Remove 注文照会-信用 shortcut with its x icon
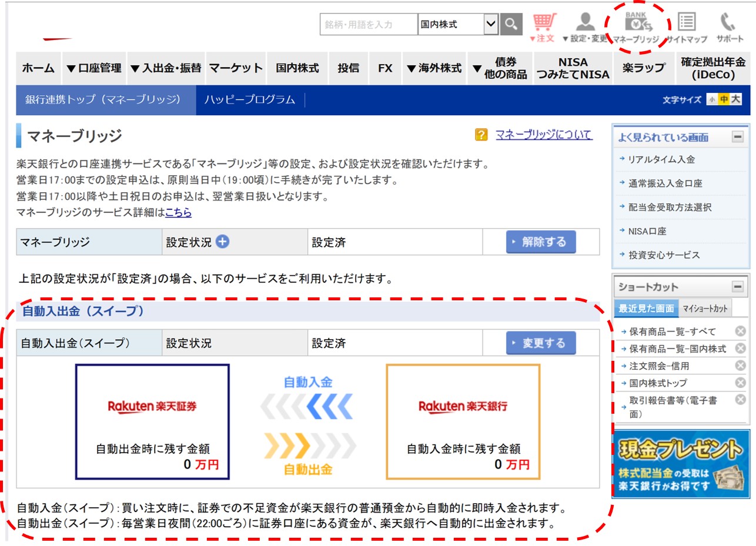The height and width of the screenshot is (546, 756). 741,366
